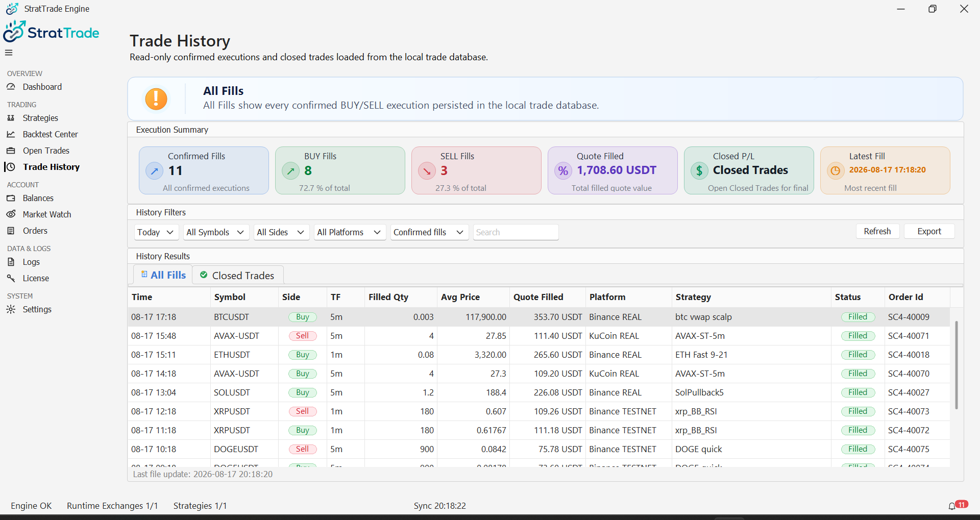Click the Balances wallet icon
Screen dimensions: 980x520
click(11, 198)
